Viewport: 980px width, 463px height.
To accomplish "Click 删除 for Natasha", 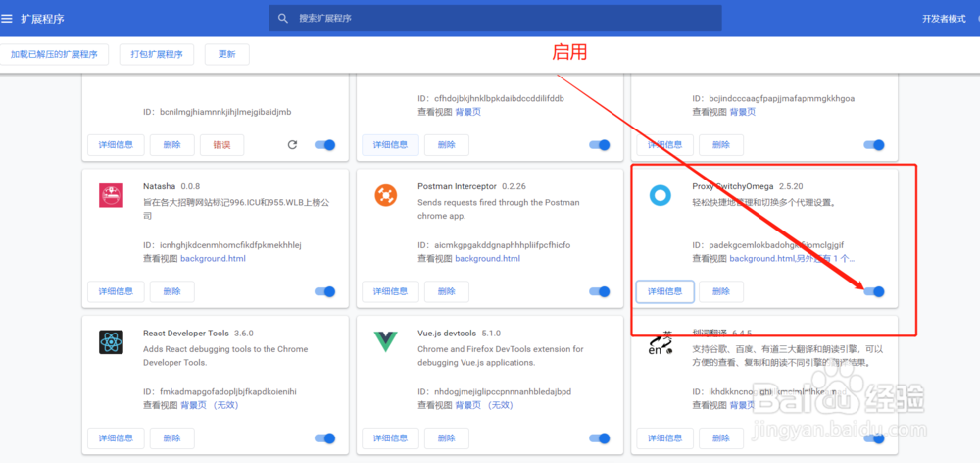I will click(x=171, y=291).
